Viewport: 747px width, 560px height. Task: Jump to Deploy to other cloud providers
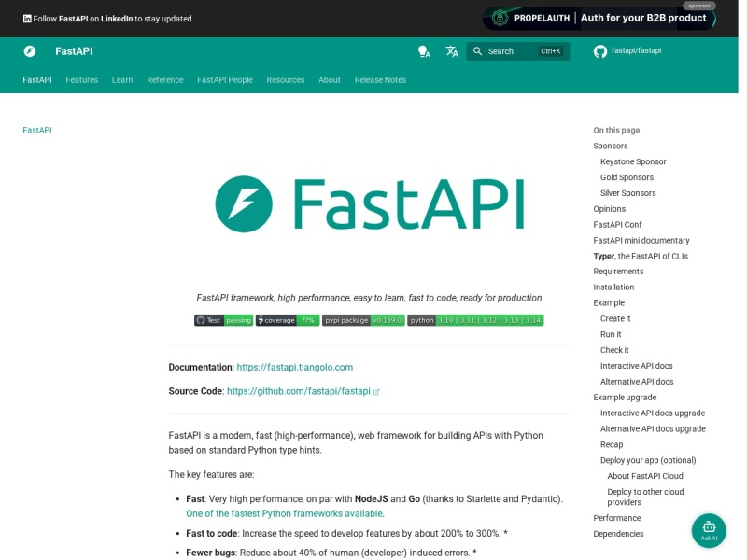[x=645, y=497]
